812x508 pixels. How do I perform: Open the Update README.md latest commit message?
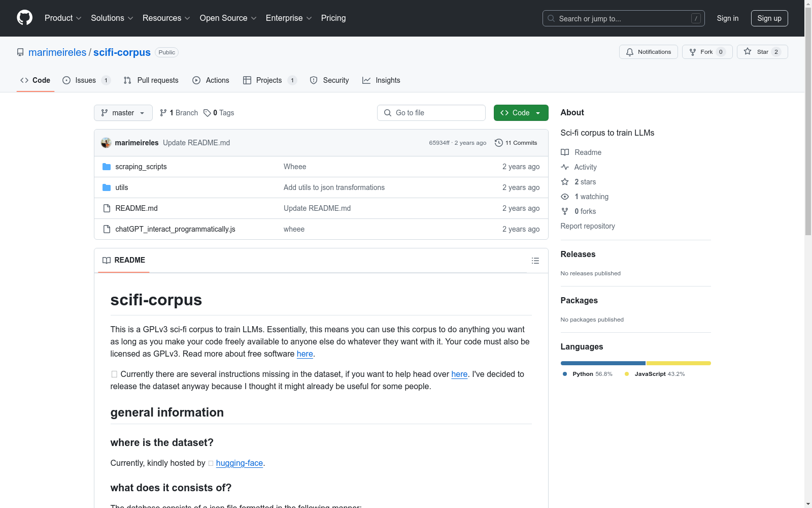tap(196, 143)
